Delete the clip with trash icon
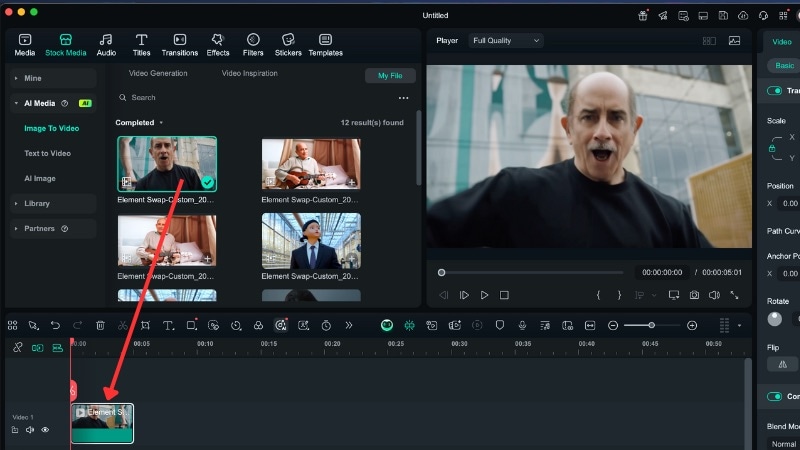This screenshot has width=800, height=450. (100, 325)
